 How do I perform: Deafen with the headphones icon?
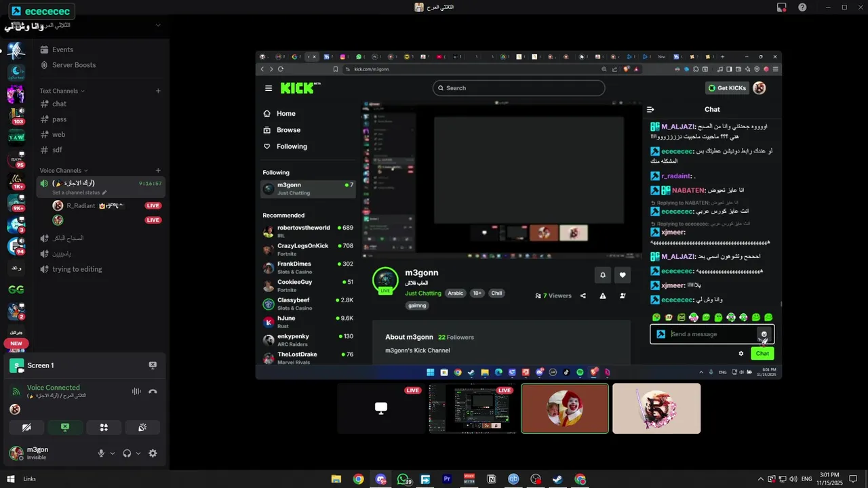pyautogui.click(x=127, y=453)
